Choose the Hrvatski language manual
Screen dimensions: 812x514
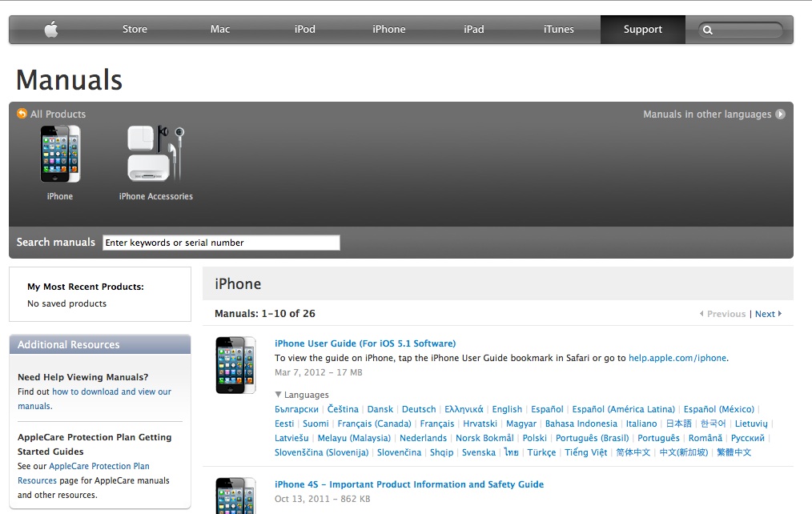(x=480, y=424)
